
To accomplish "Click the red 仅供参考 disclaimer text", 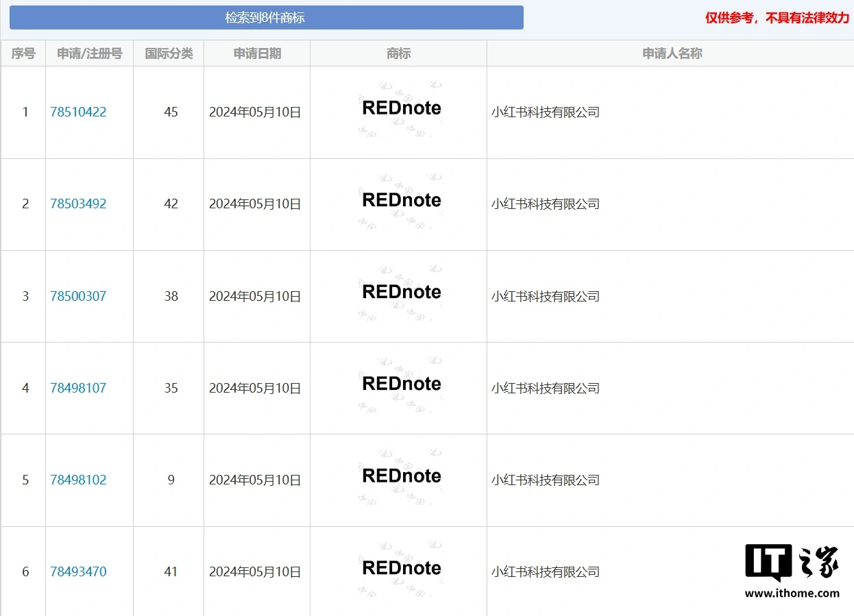I will click(x=777, y=18).
